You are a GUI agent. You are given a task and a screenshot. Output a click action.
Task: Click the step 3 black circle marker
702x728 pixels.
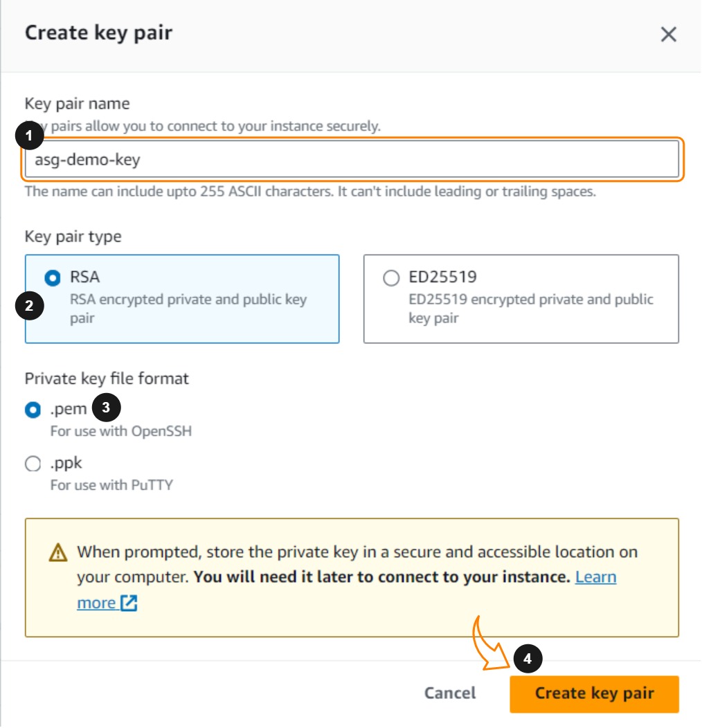pos(106,408)
